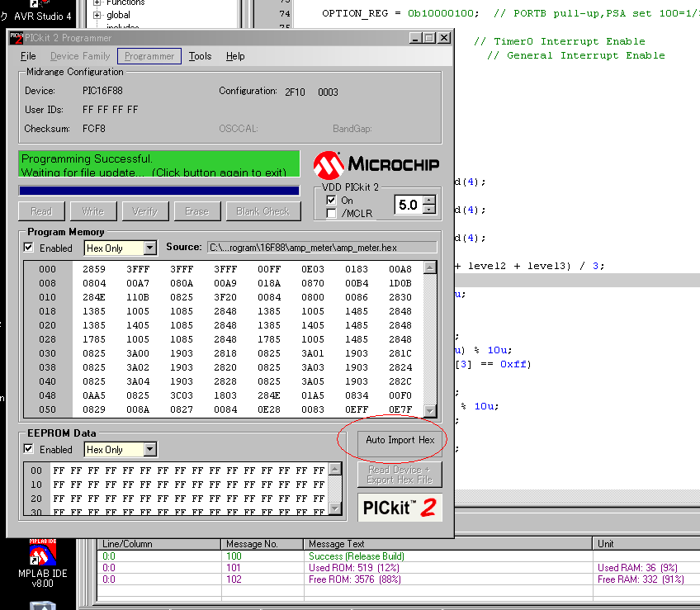Open the File menu in PICkit 2
700x610 pixels.
pos(28,56)
